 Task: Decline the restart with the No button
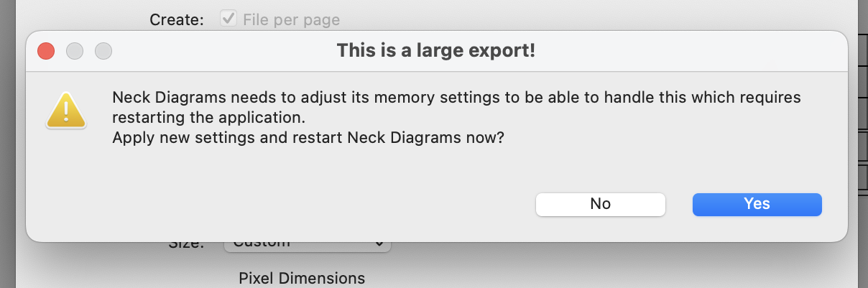pyautogui.click(x=600, y=204)
